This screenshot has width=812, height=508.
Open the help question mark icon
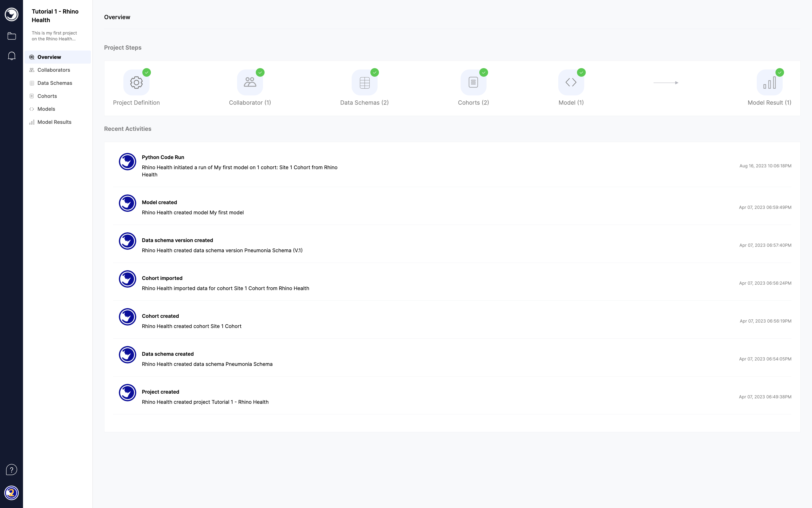click(x=12, y=469)
